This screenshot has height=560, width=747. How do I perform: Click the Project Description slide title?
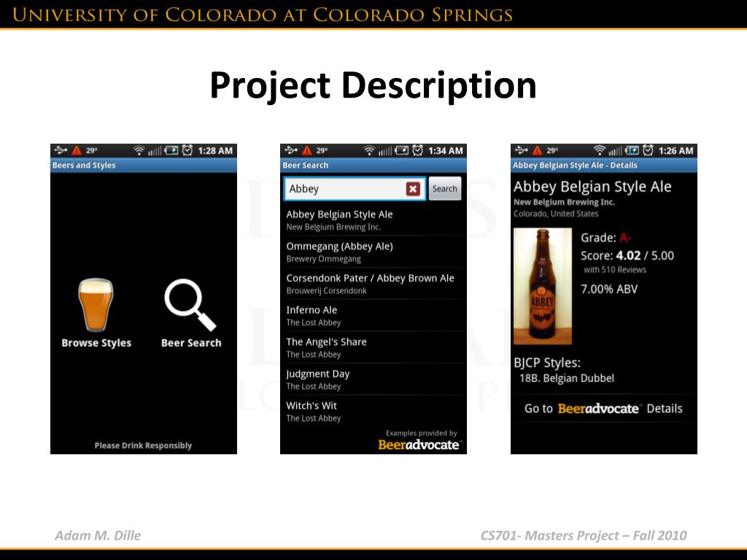click(373, 86)
